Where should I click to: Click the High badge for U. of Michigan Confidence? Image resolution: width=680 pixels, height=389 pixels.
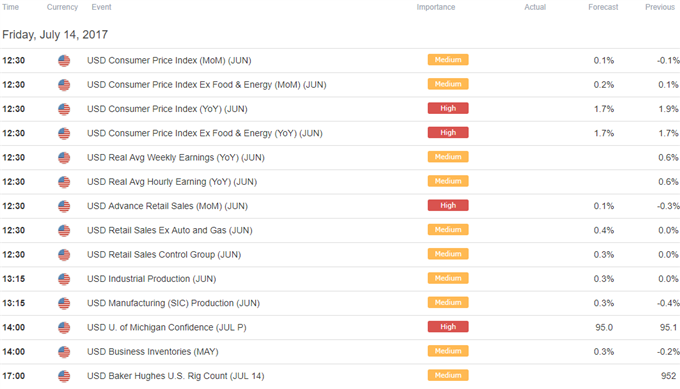coord(448,327)
